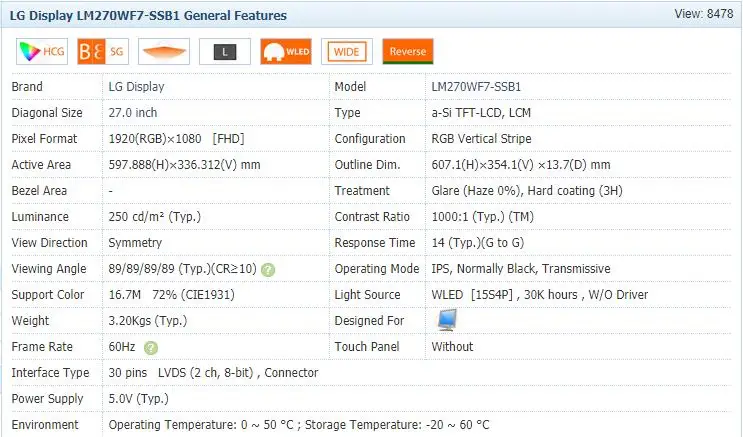Click the IPS, Normally Black operating mode
This screenshot has width=743, height=437.
521,269
